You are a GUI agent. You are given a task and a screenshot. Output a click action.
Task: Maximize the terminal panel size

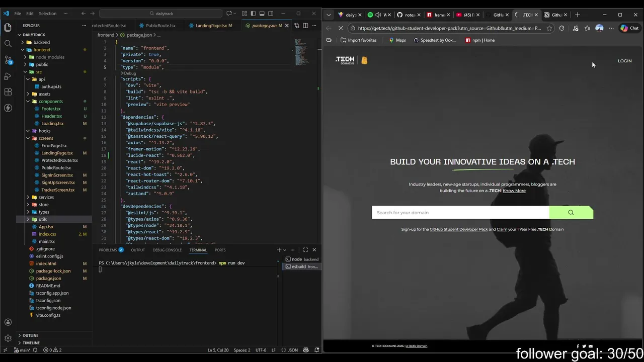[x=305, y=250]
